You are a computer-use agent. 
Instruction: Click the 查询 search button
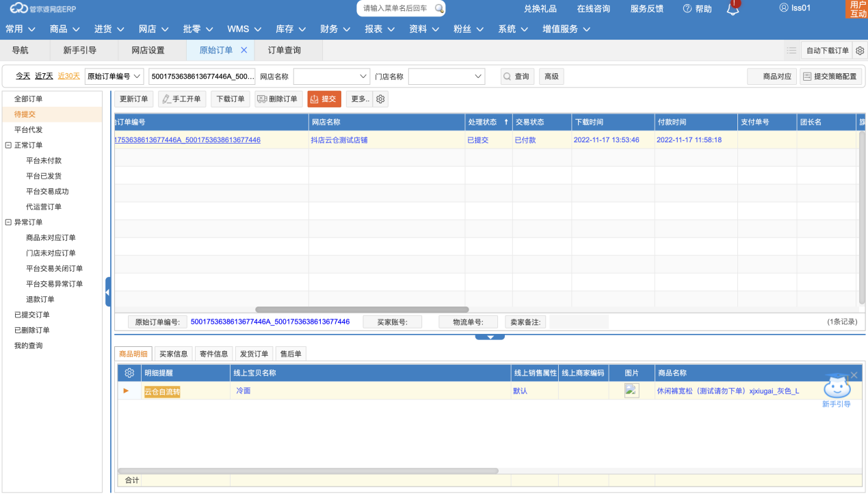click(x=517, y=77)
